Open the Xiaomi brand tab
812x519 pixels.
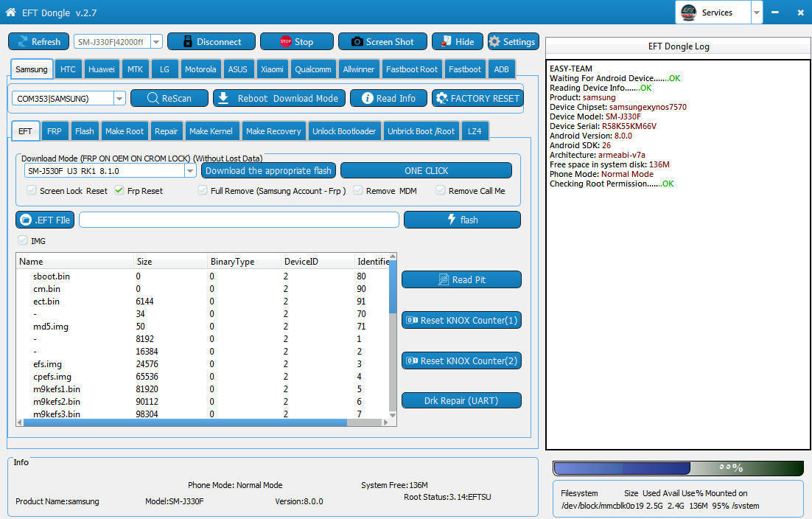point(272,69)
